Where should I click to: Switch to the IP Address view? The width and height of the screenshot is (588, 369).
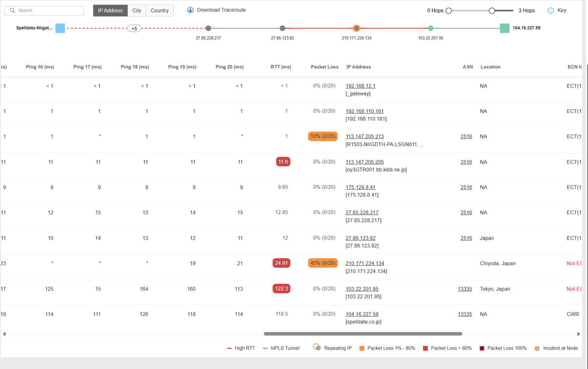(x=110, y=11)
